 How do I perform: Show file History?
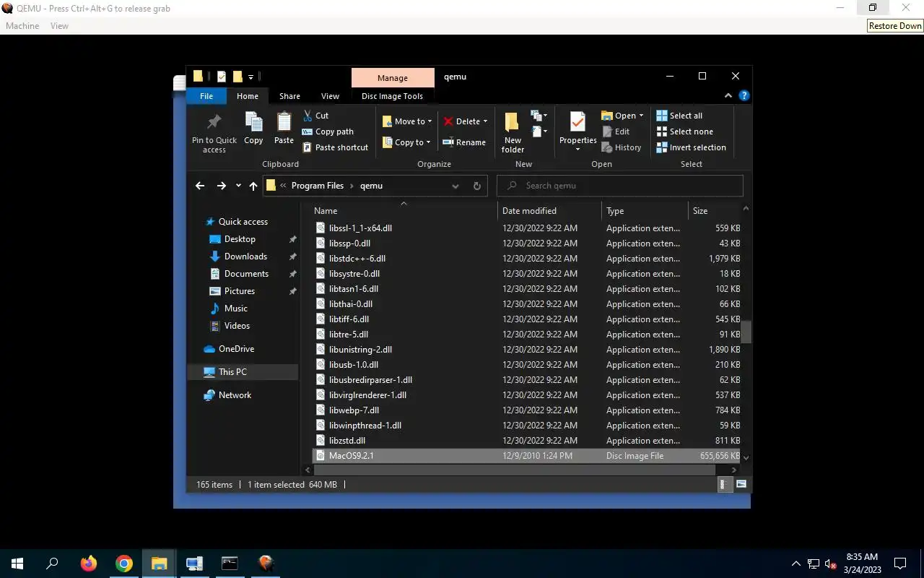coord(622,147)
